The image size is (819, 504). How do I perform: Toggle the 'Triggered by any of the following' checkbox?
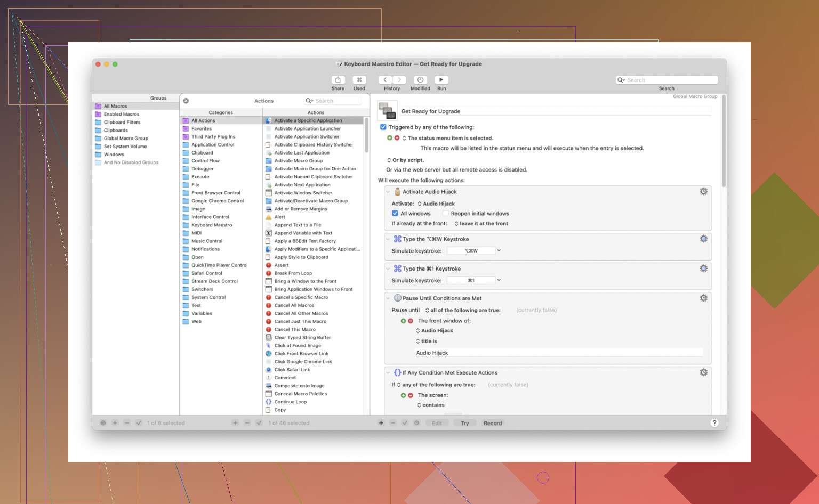coord(383,127)
